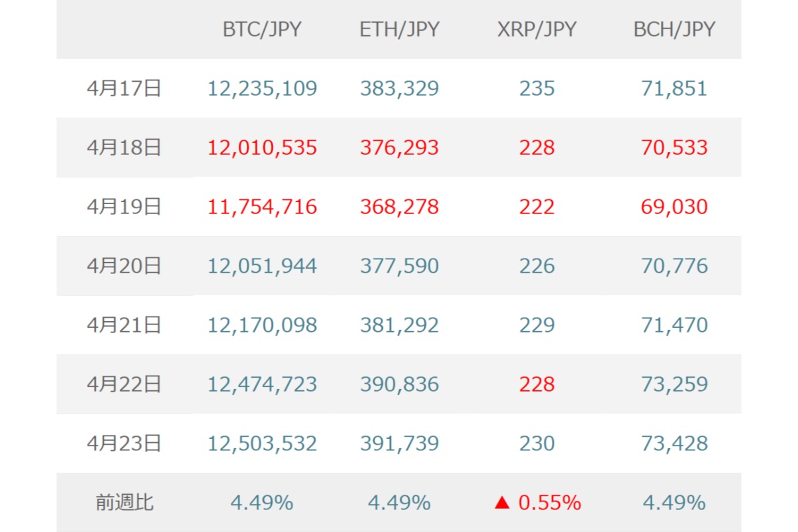Viewport: 798px width, 532px height.
Task: Click the red XRP value 222
Action: [537, 207]
